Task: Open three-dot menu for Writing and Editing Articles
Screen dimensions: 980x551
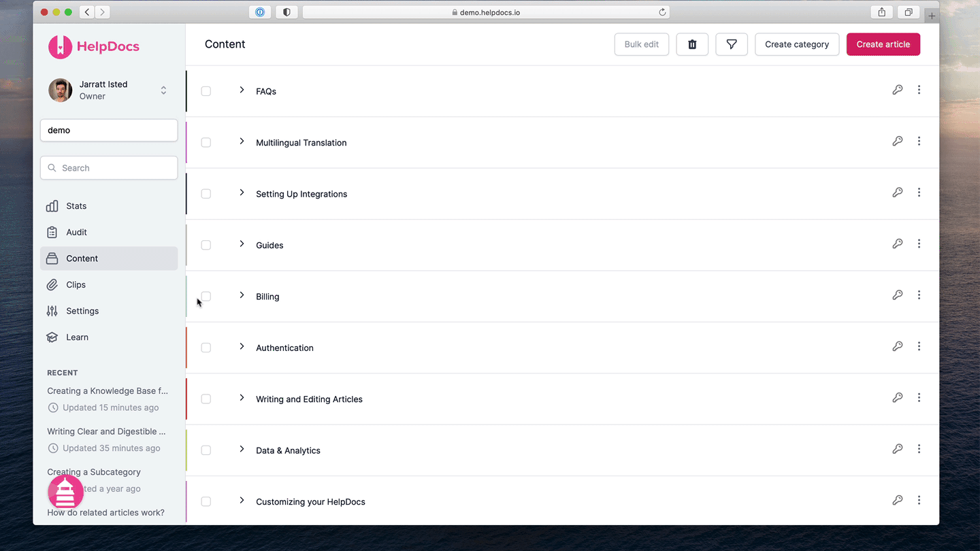Action: pyautogui.click(x=919, y=397)
